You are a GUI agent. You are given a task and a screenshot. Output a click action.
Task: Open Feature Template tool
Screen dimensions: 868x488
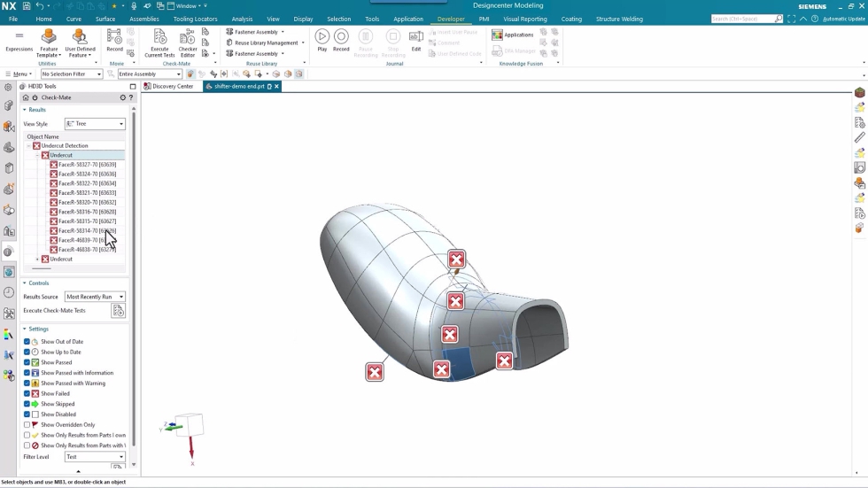pyautogui.click(x=49, y=43)
